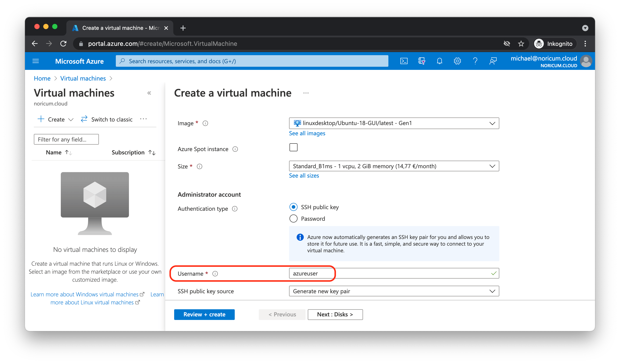
Task: Click the Review + create button
Action: coord(204,314)
